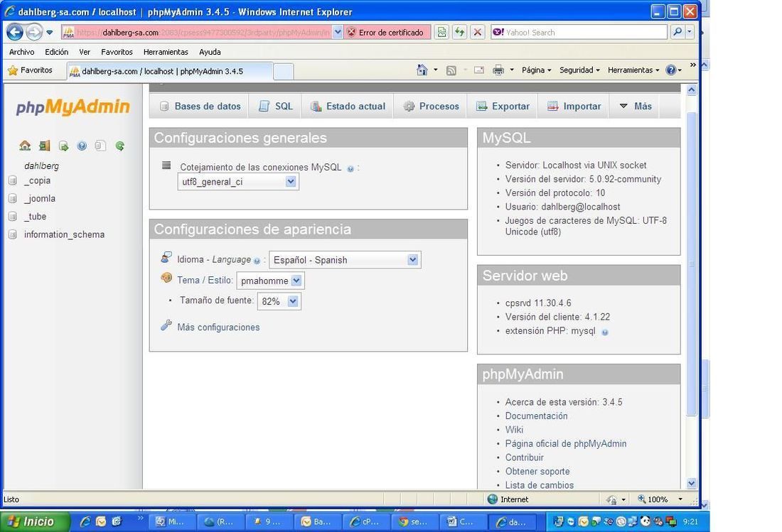Click help icon beside extensión PHP mysql

point(604,332)
